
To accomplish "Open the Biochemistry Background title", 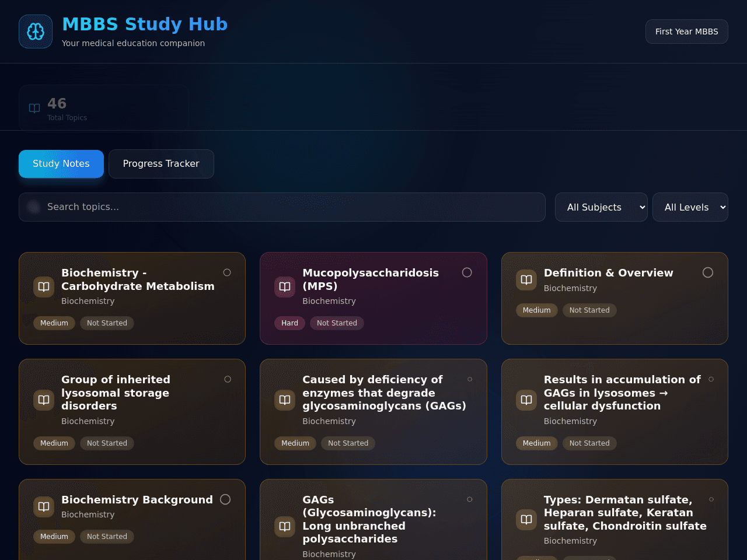I will pyautogui.click(x=137, y=500).
